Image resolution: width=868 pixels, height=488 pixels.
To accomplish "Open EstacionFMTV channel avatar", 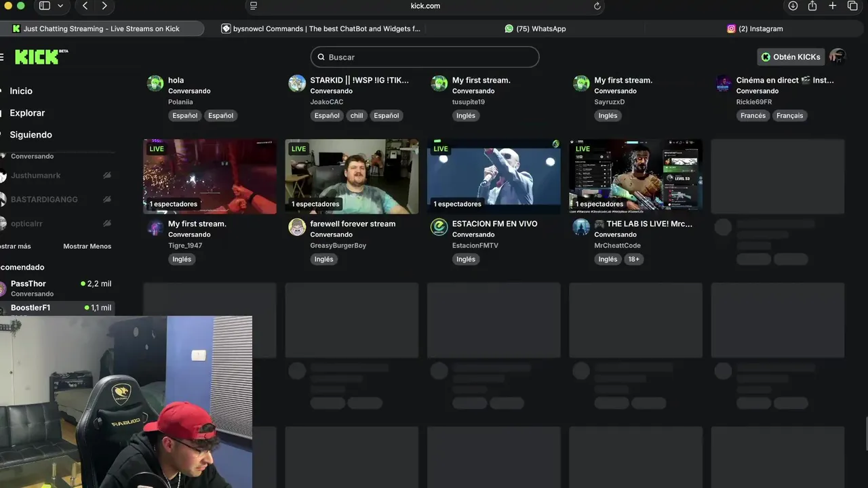I will [439, 227].
